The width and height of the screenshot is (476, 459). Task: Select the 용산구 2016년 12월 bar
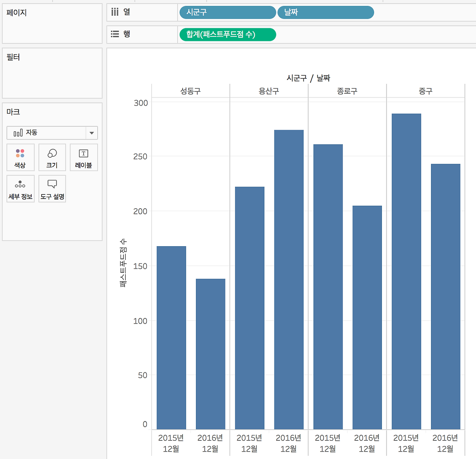click(x=289, y=280)
